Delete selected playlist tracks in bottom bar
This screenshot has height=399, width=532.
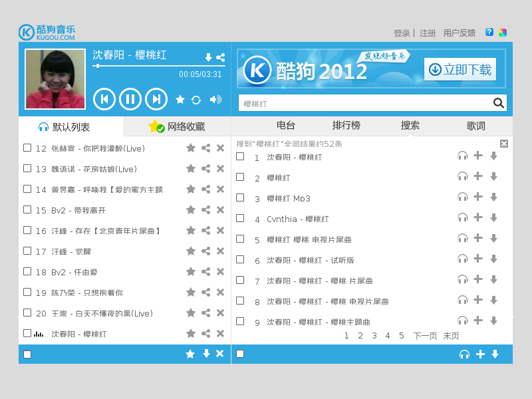click(x=220, y=354)
